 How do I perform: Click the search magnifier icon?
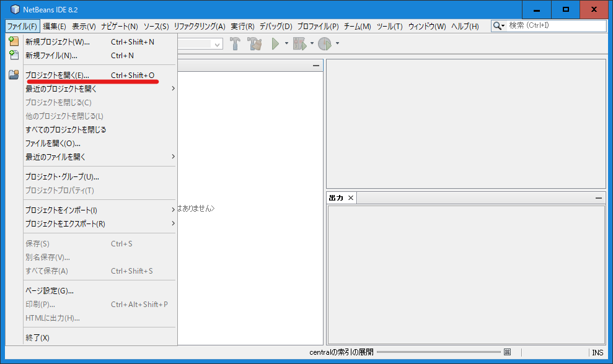click(x=498, y=26)
